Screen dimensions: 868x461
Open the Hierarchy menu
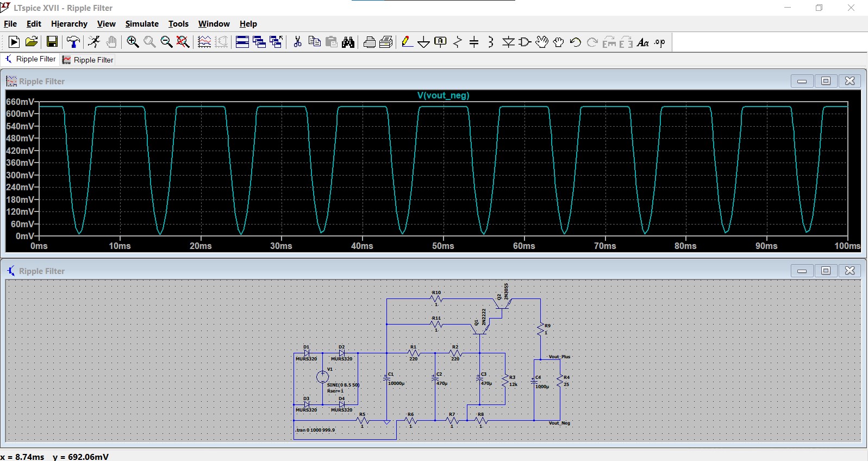click(69, 24)
